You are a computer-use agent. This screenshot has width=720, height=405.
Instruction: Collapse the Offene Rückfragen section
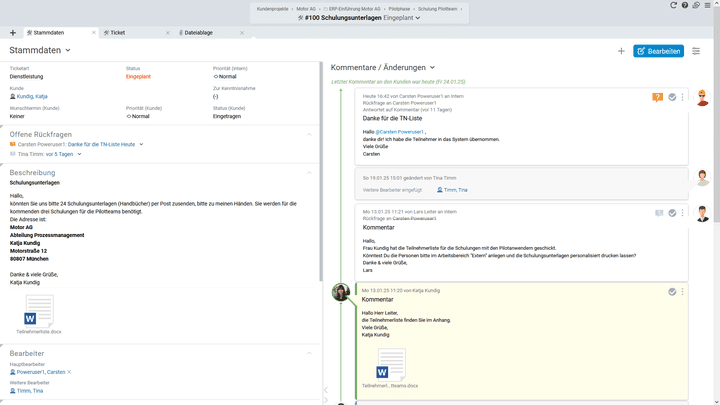click(x=309, y=134)
